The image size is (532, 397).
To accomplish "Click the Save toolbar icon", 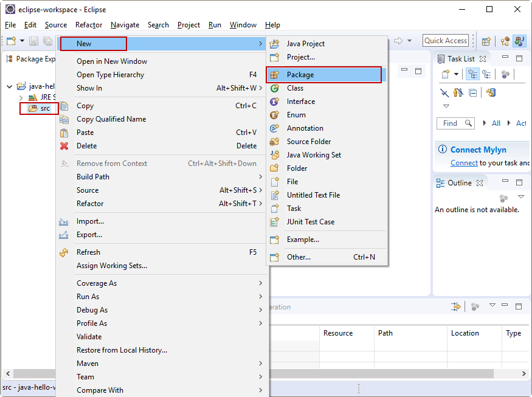I will click(x=33, y=41).
